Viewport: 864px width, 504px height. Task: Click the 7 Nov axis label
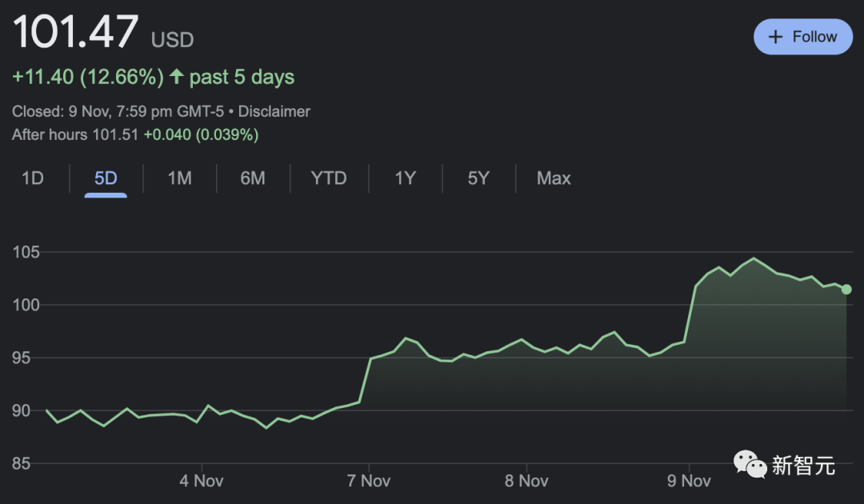tap(370, 481)
